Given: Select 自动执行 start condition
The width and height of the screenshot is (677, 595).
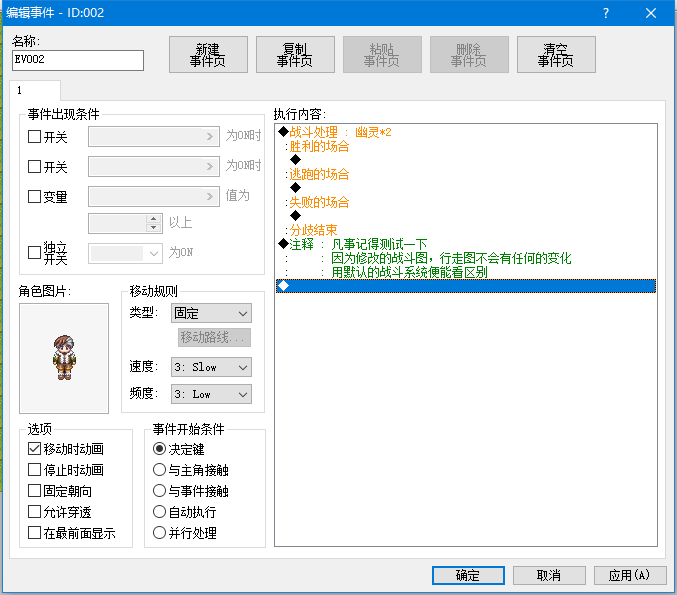Looking at the screenshot, I should click(x=159, y=512).
